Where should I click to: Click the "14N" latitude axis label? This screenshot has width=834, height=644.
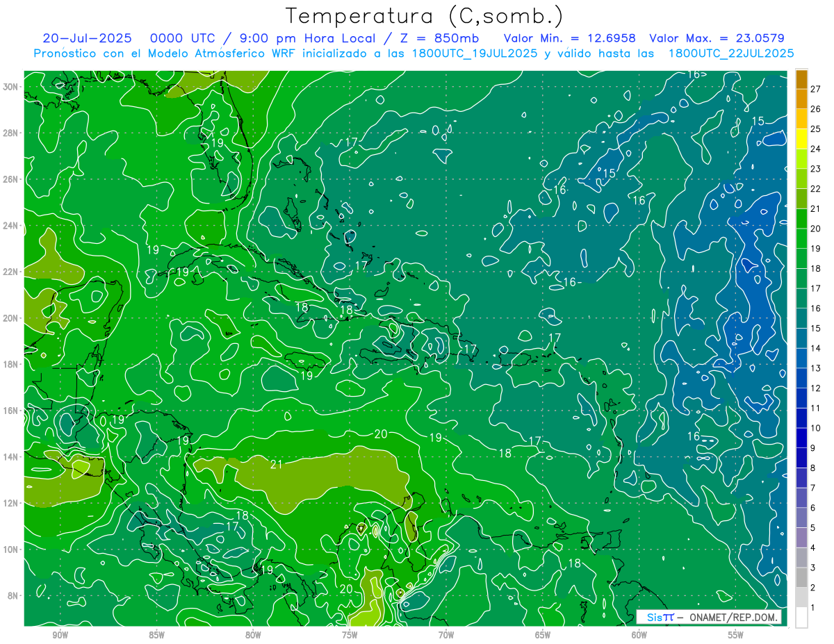coord(11,456)
